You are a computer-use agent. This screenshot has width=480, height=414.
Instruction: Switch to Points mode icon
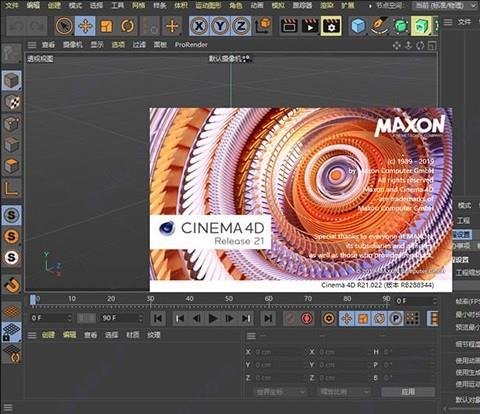[12, 124]
